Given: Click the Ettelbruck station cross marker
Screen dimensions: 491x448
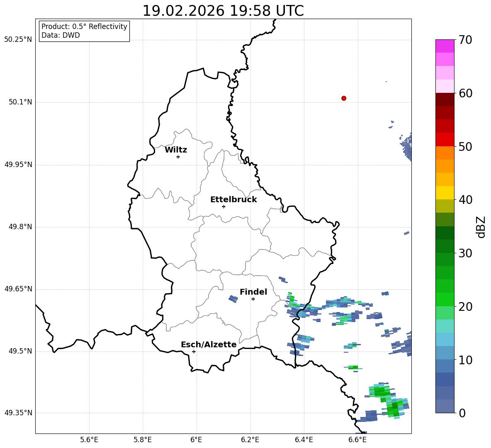Looking at the screenshot, I should pyautogui.click(x=224, y=206).
